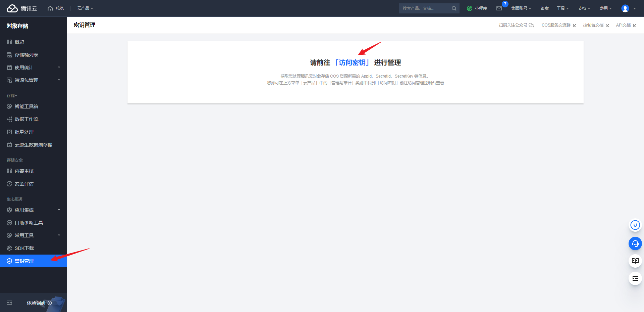Collapse the sidebar with bottom-left icon

click(9, 303)
